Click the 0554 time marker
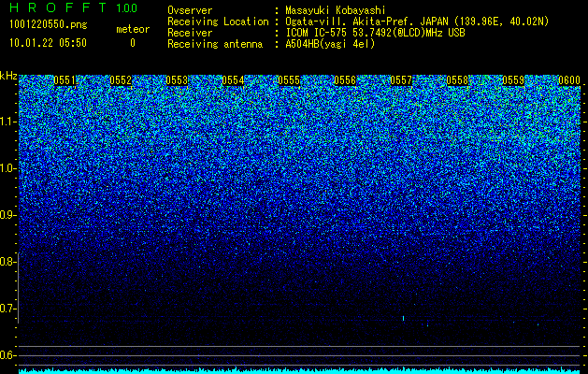This screenshot has height=374, width=588. [233, 80]
